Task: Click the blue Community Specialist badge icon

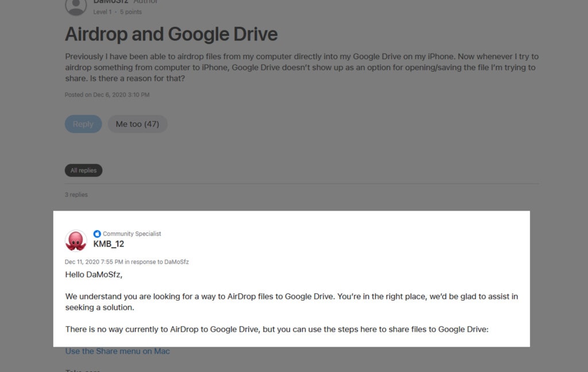Action: [x=96, y=234]
